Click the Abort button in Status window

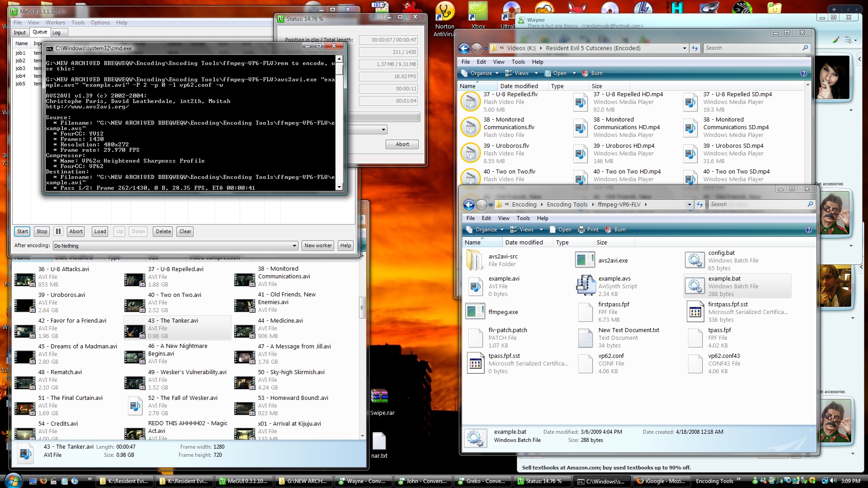tap(402, 144)
